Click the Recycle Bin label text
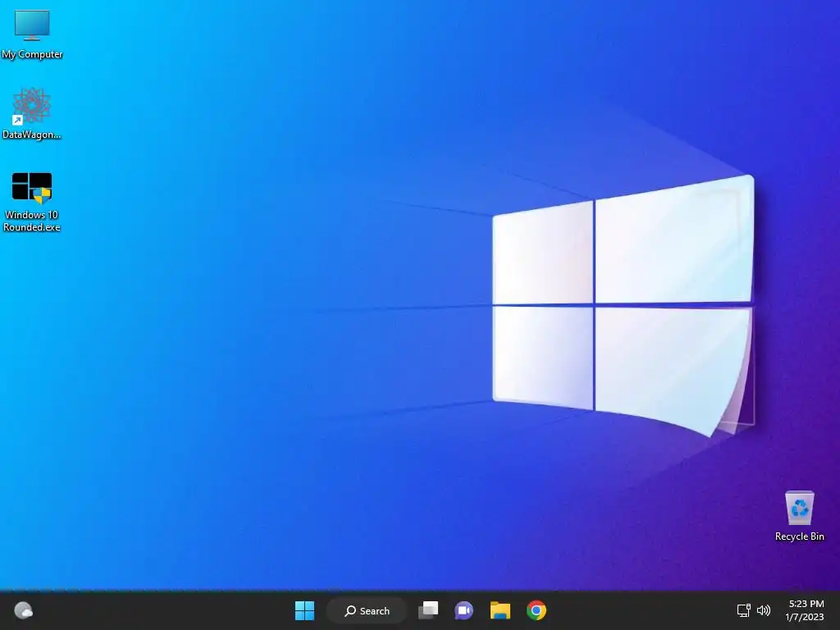The height and width of the screenshot is (630, 840). [x=799, y=536]
